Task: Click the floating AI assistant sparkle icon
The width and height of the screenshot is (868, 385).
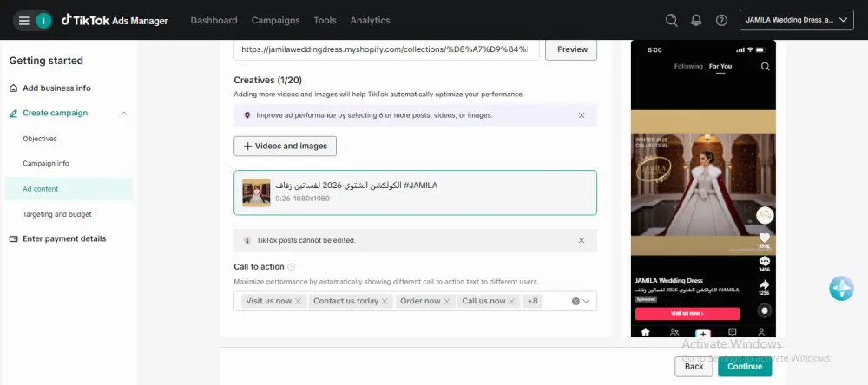Action: [x=840, y=289]
